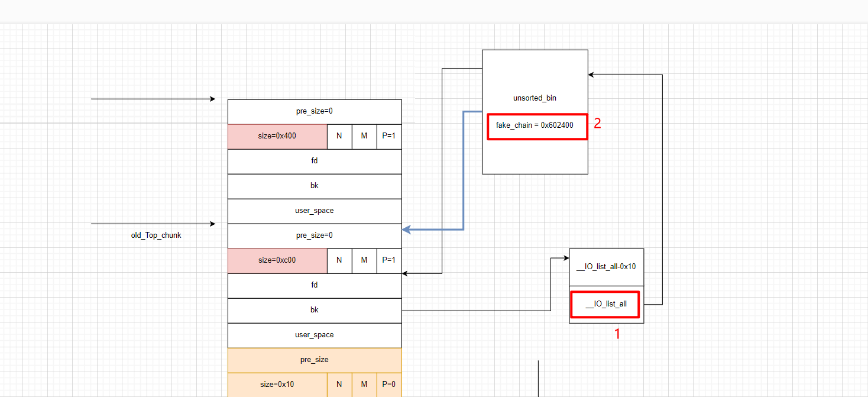Select the M cell beside size=0xc00
The image size is (868, 397).
click(364, 260)
